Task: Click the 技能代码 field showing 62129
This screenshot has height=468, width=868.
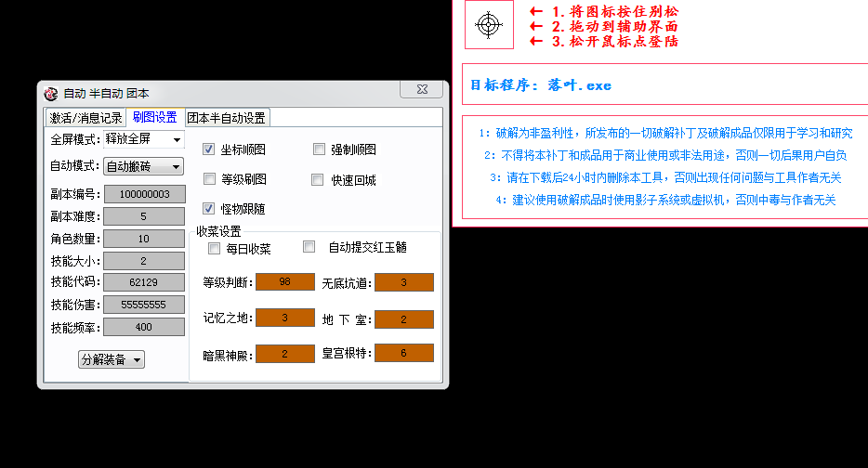Action: pos(143,282)
